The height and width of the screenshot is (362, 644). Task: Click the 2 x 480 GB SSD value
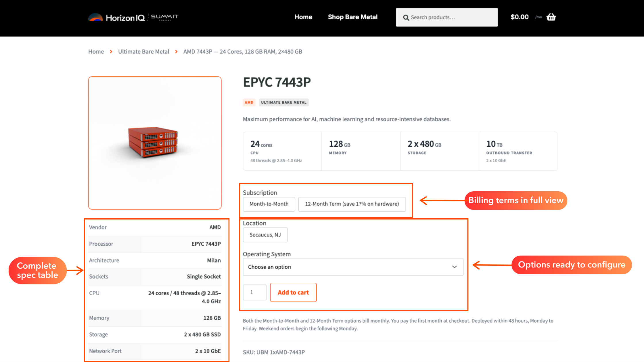click(x=202, y=334)
